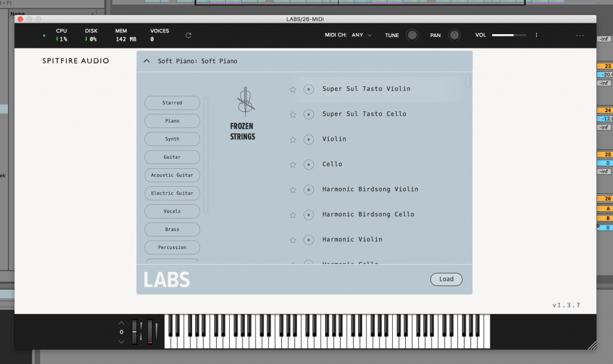Star the Cello preset
The height and width of the screenshot is (364, 613).
tap(293, 165)
